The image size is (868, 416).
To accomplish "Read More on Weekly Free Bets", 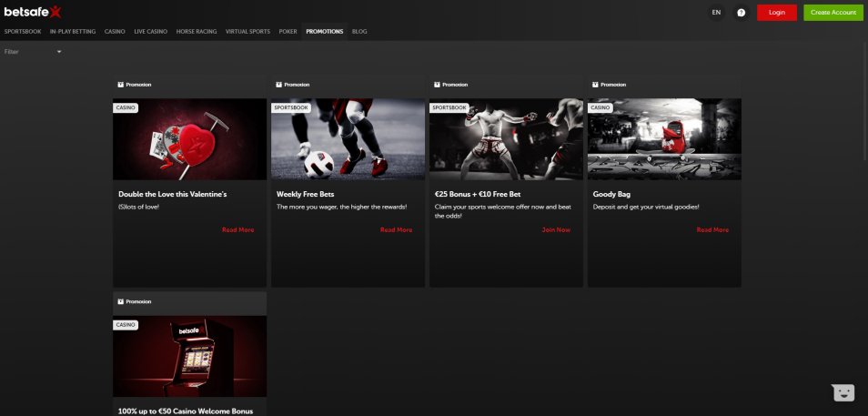I will (x=397, y=230).
